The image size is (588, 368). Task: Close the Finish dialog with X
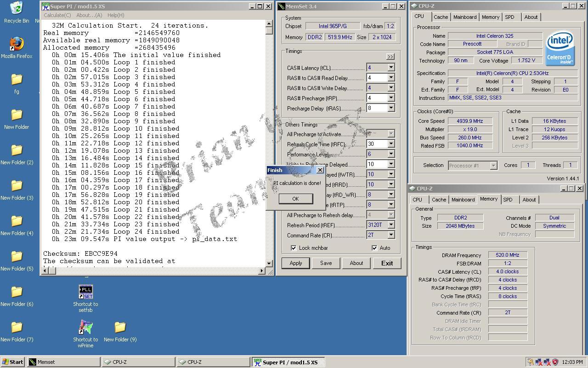(x=320, y=170)
